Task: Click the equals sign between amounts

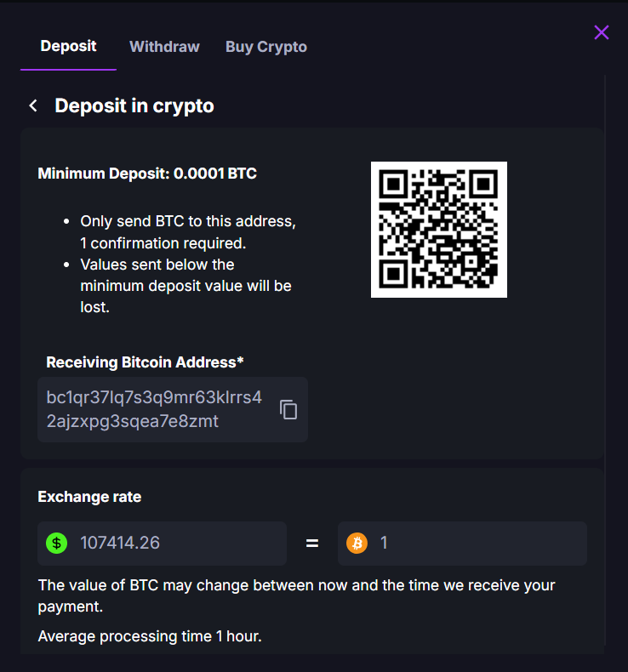Action: pyautogui.click(x=312, y=543)
